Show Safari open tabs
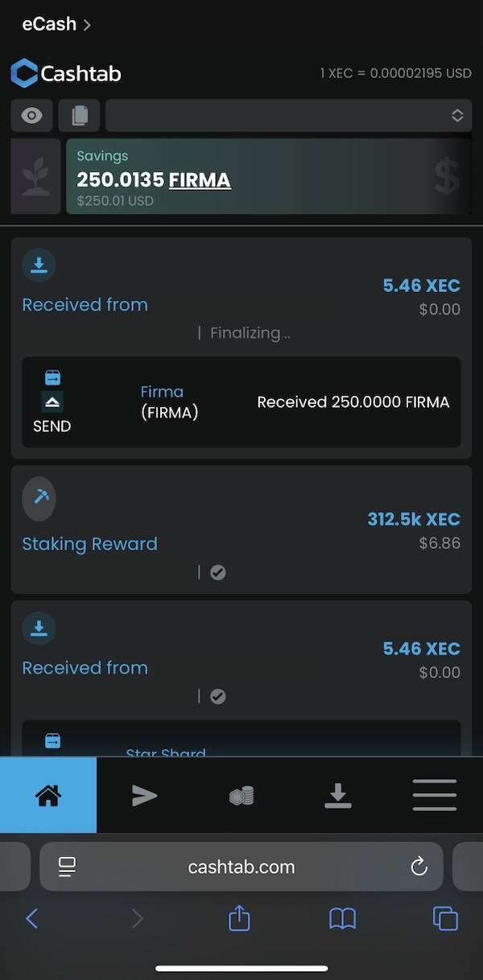The image size is (483, 980). coord(445,918)
